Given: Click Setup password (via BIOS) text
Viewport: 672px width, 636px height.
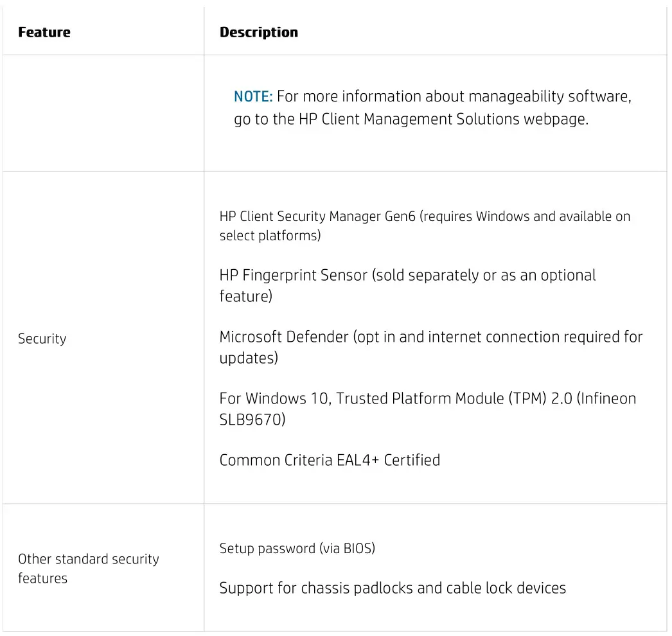Looking at the screenshot, I should tap(297, 549).
